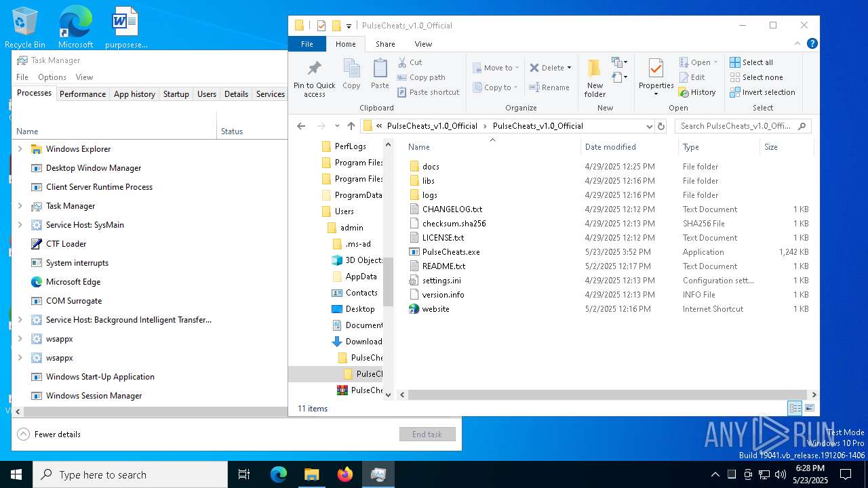Image resolution: width=868 pixels, height=488 pixels.
Task: Switch to Share ribbon tab
Action: point(385,44)
